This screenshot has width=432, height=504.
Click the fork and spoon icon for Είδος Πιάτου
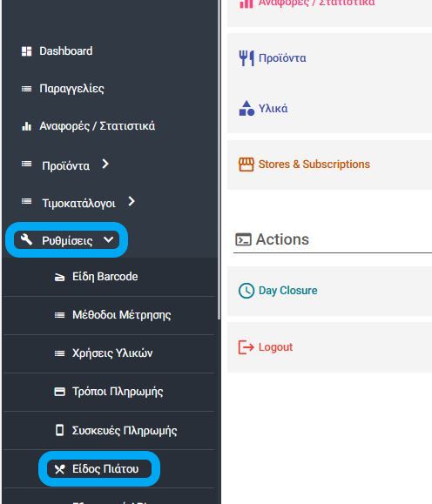[59, 469]
